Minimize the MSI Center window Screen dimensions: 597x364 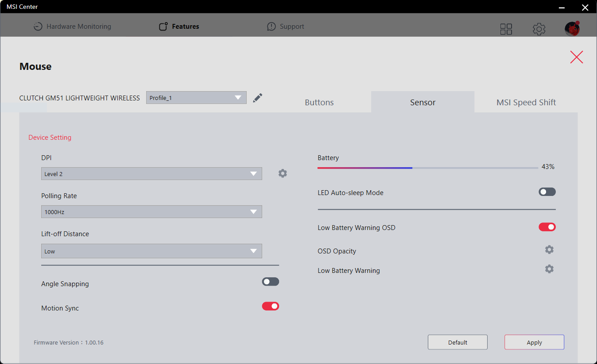(x=562, y=7)
